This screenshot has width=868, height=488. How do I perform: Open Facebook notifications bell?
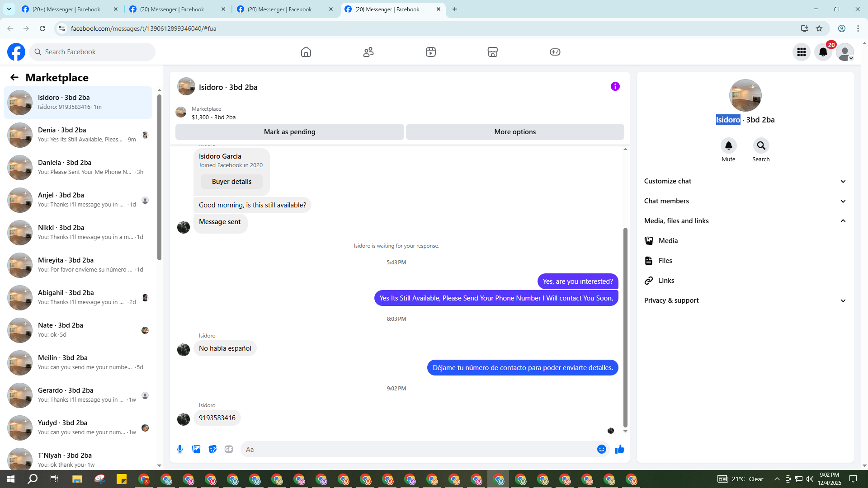(x=823, y=52)
